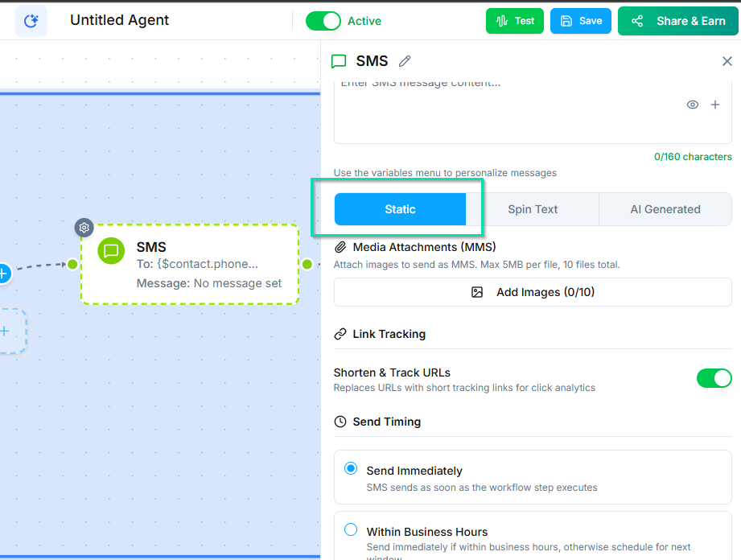Disable Shorten & Track URLs toggle
Image resolution: width=741 pixels, height=560 pixels.
click(714, 378)
